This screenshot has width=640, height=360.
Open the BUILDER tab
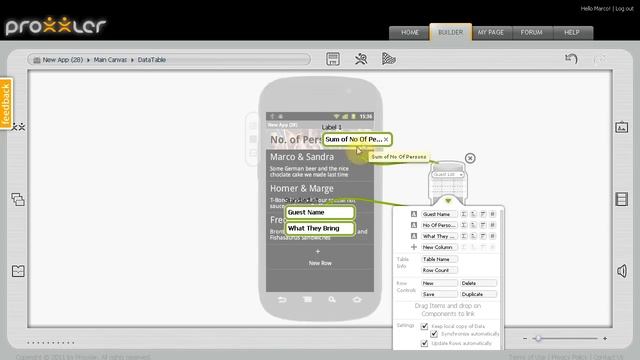coord(451,32)
